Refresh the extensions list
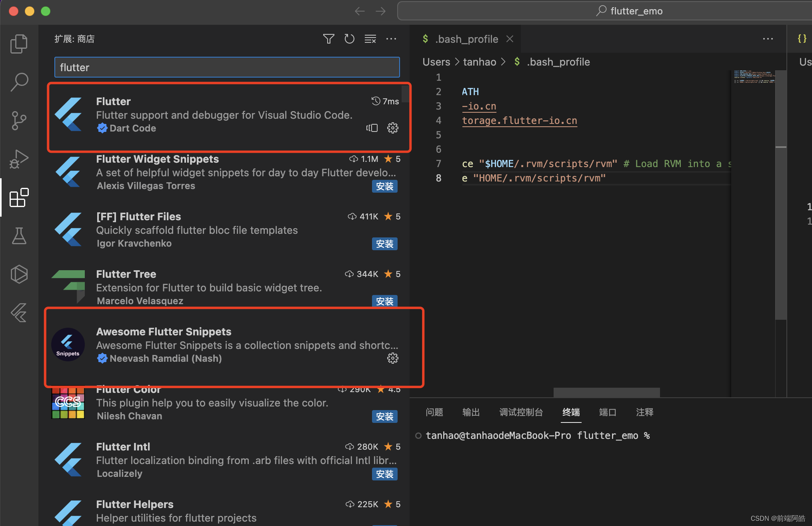812x526 pixels. [350, 39]
